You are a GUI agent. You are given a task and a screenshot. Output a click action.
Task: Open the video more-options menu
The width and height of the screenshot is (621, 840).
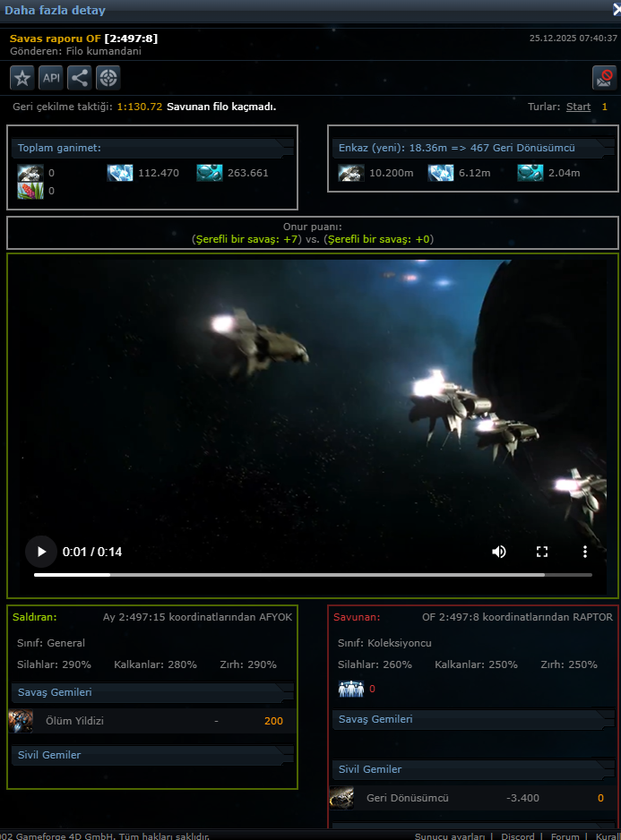click(585, 552)
